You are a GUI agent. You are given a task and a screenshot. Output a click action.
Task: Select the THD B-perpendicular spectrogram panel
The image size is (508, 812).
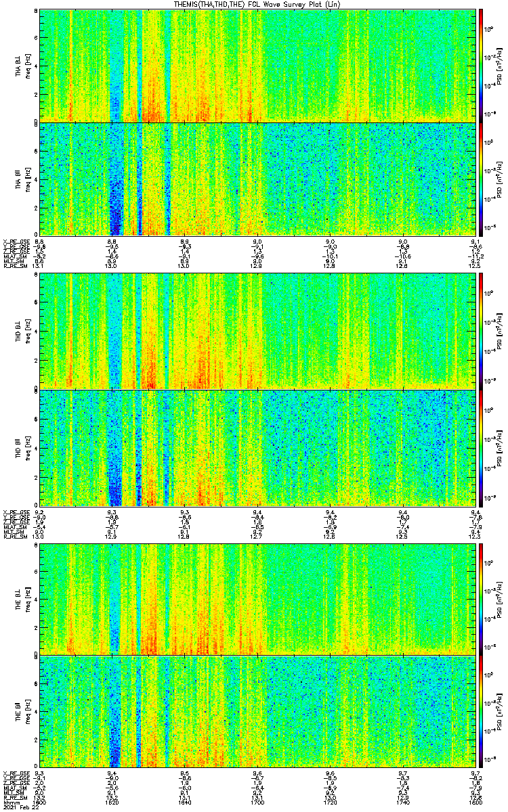tap(257, 331)
